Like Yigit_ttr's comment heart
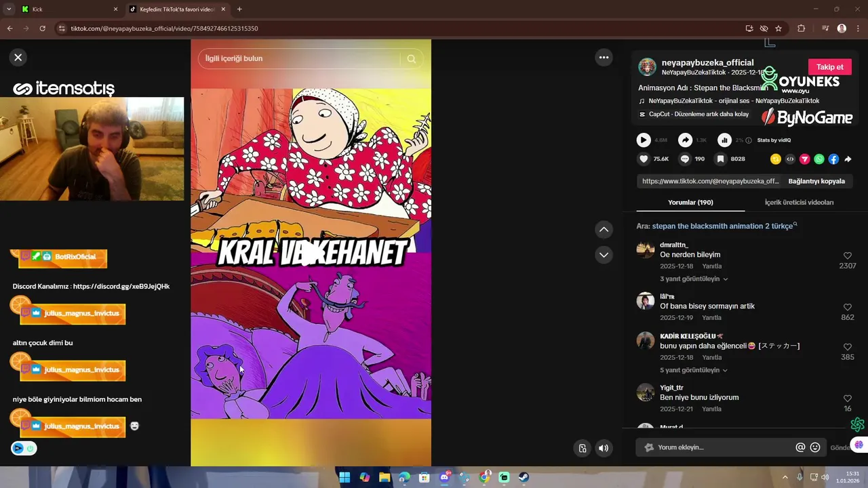The width and height of the screenshot is (868, 488). click(x=847, y=399)
